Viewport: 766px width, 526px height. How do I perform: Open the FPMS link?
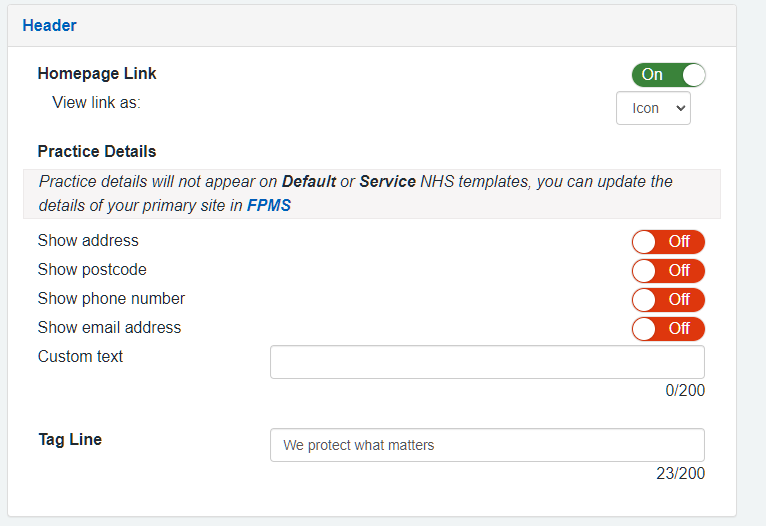tap(269, 205)
